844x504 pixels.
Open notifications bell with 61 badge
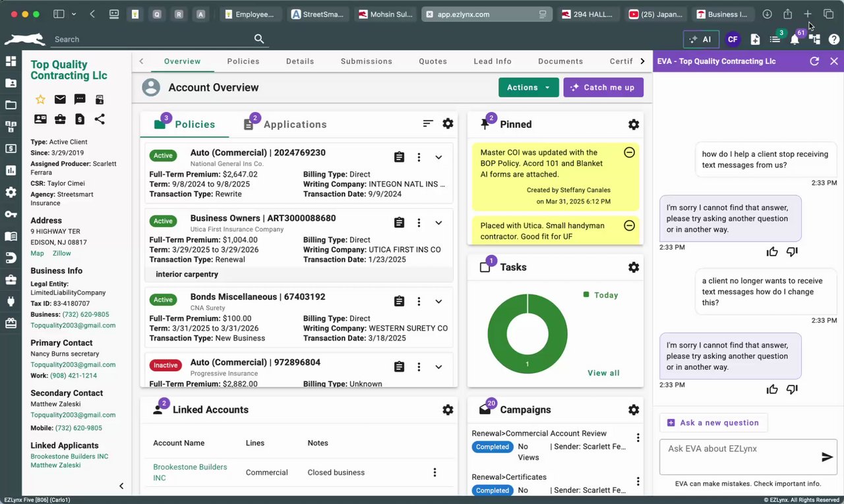click(795, 40)
